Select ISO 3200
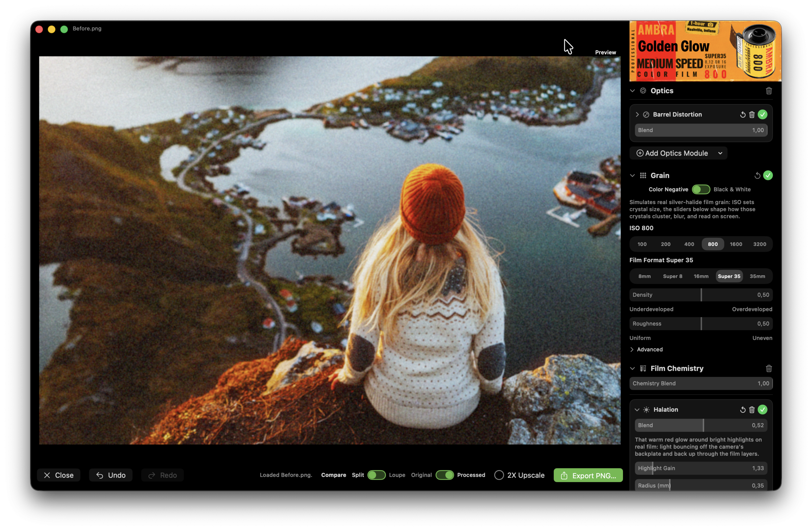The width and height of the screenshot is (812, 531). [759, 244]
